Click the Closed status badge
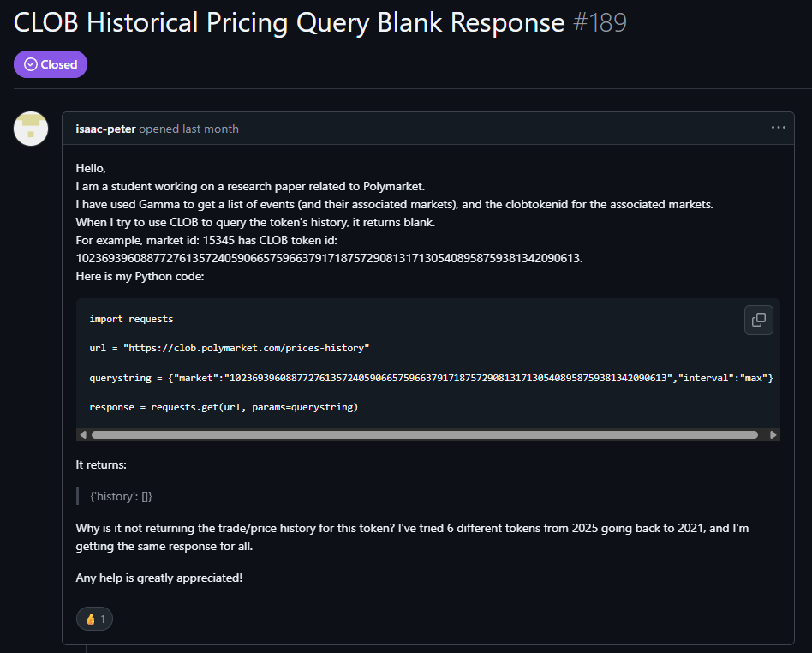The image size is (812, 653). pos(51,64)
